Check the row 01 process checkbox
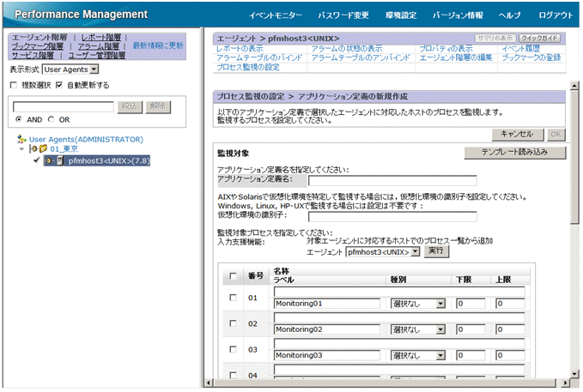The width and height of the screenshot is (583, 392). pyautogui.click(x=234, y=298)
